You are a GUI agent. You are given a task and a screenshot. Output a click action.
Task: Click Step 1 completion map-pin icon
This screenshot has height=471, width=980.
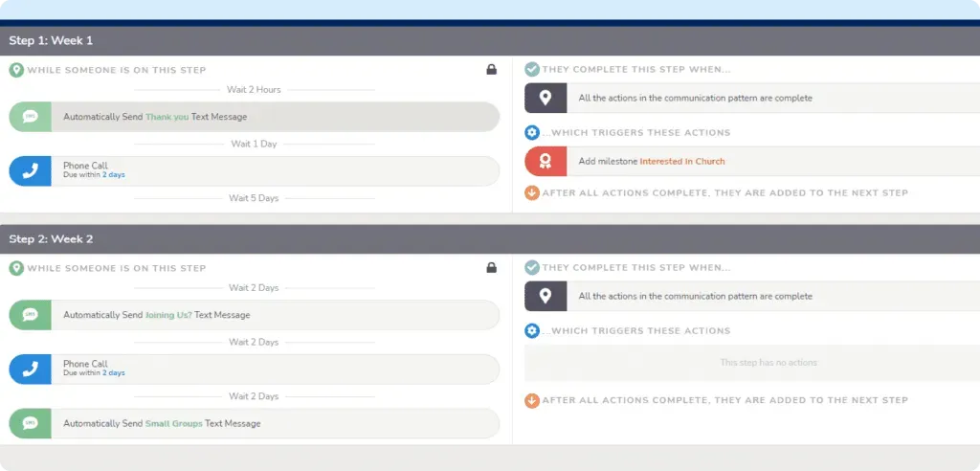[546, 98]
